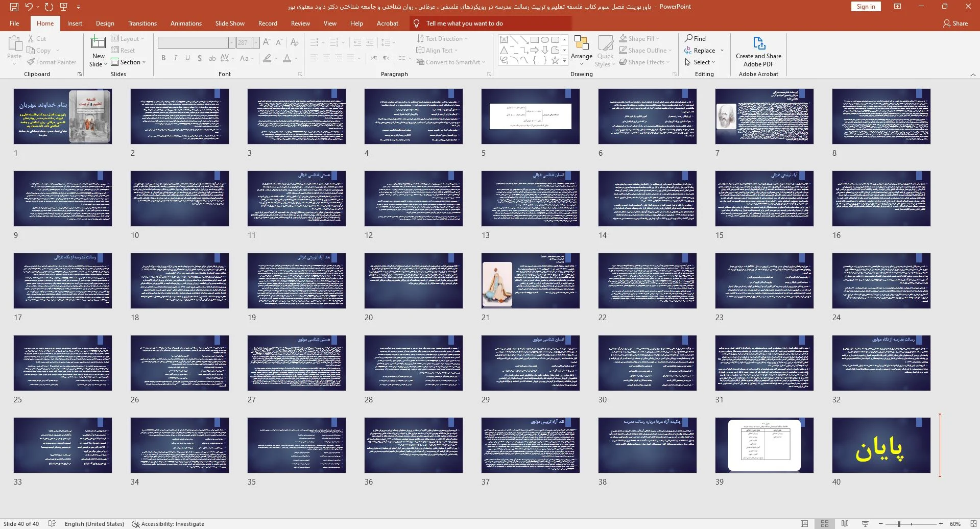Click the New Slide icon
Viewport: 980px width, 529px height.
pos(98,43)
